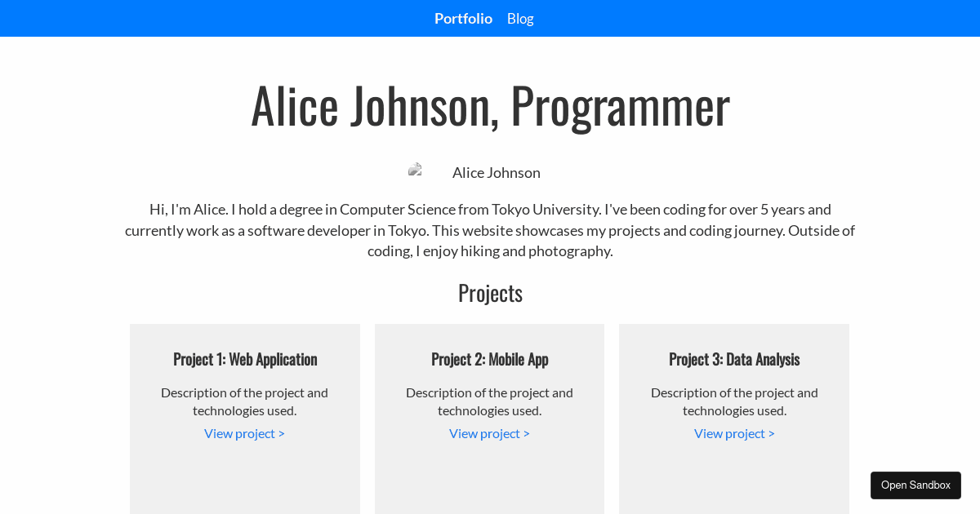
Task: Select the Project 1: Web Application card
Action: [244, 418]
